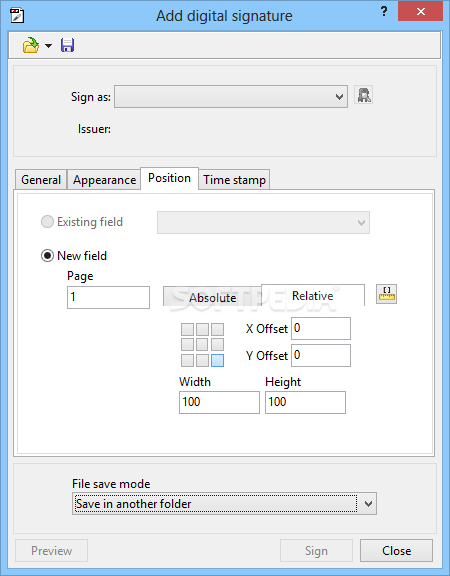
Task: Select middle-left anchor grid cell
Action: pos(187,345)
